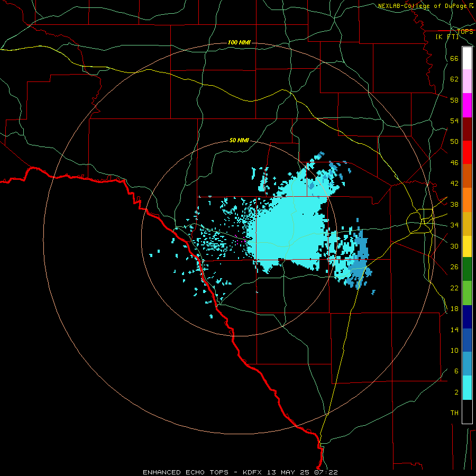Click the legend value 30
This screenshot has height=476, width=476.
pos(454,246)
